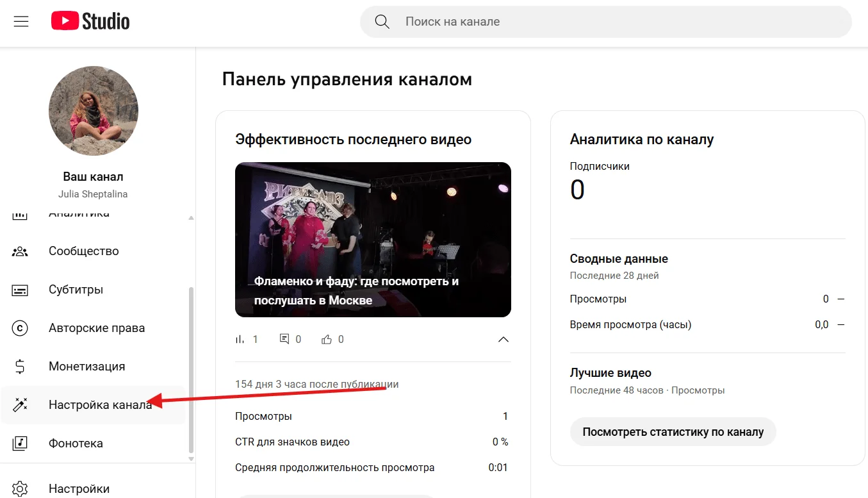Open the flamenco video thumbnail

tap(373, 240)
